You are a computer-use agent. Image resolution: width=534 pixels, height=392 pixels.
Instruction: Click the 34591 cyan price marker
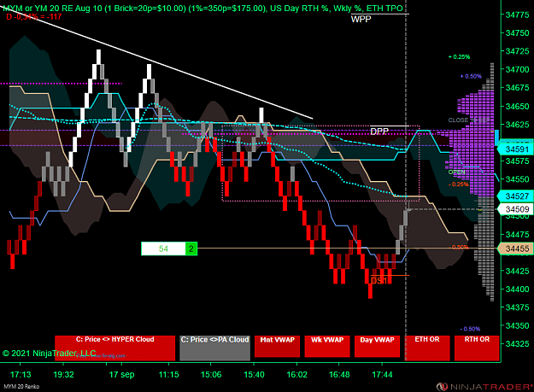tap(515, 149)
